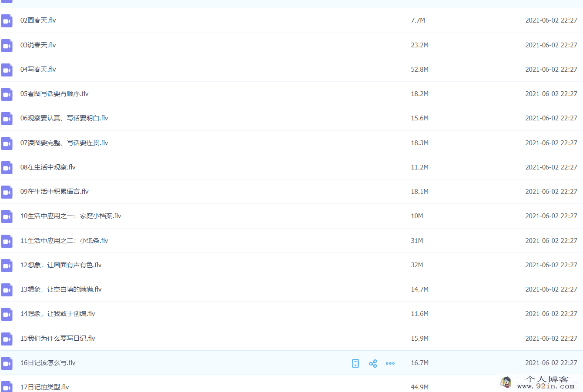
Task: Click video icon beside 12想象，让画面有声有色.flv
Action: [7, 265]
